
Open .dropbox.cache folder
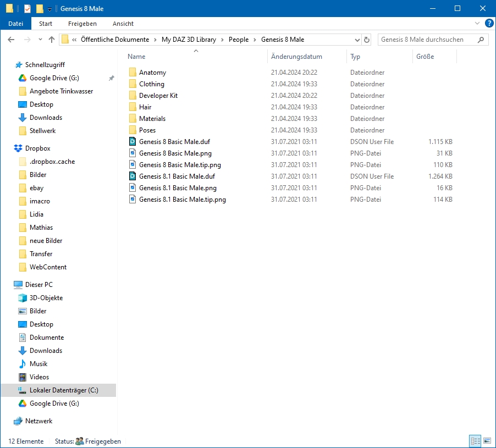[52, 162]
